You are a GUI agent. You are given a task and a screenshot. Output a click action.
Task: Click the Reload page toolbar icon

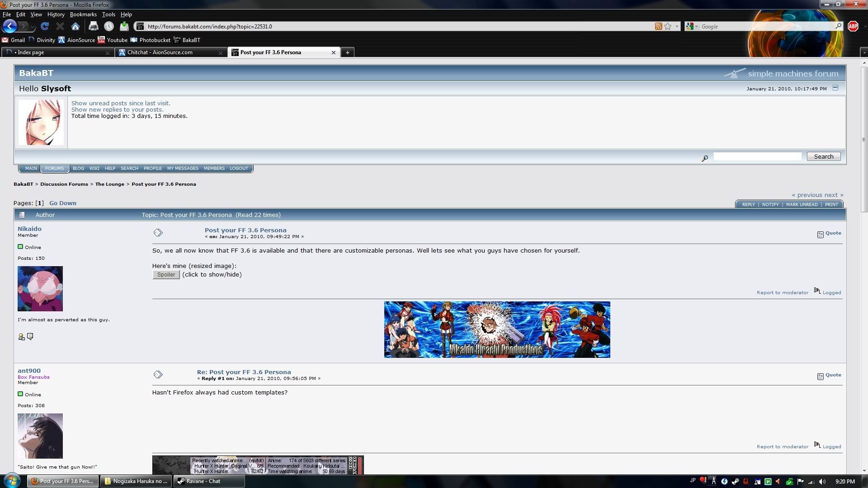pos(44,26)
